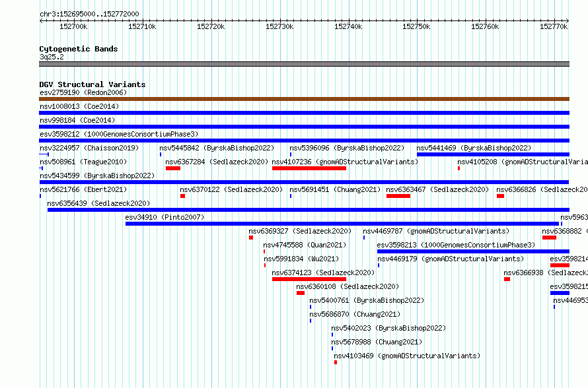Open nsv5691451 (Chuang2021) entry

(335, 189)
